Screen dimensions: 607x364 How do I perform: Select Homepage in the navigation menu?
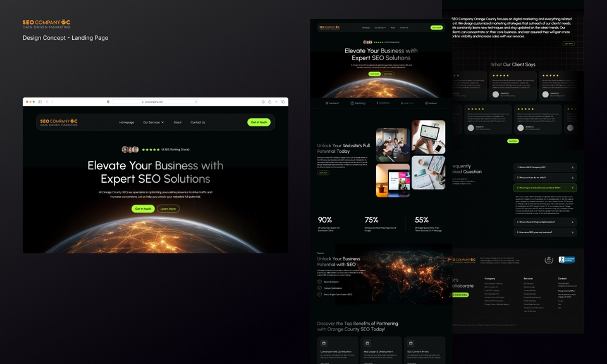[126, 123]
